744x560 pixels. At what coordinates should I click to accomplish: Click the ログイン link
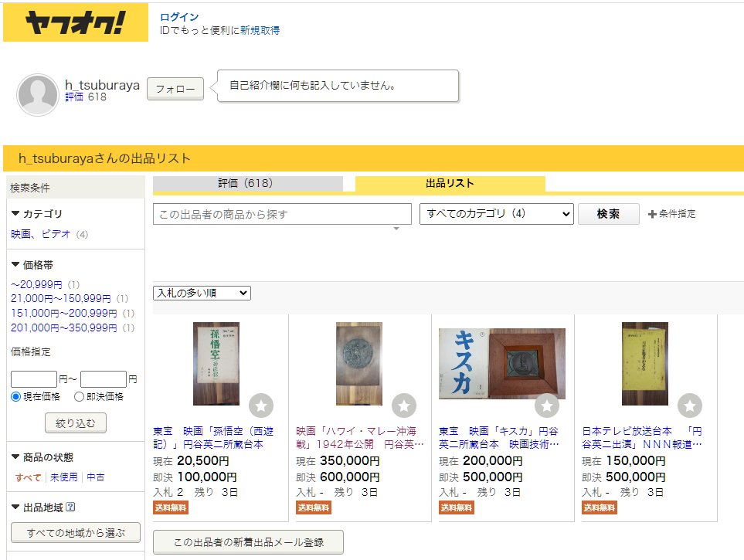click(179, 17)
